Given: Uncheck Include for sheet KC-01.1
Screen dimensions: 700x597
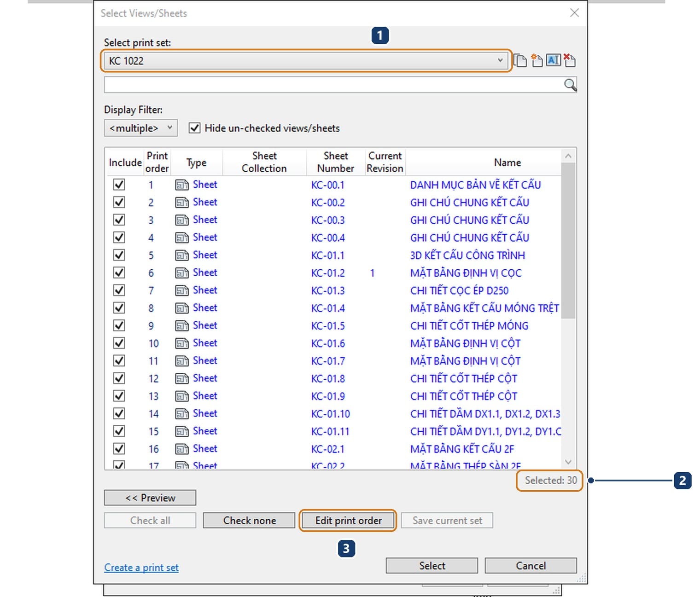Looking at the screenshot, I should click(x=119, y=255).
